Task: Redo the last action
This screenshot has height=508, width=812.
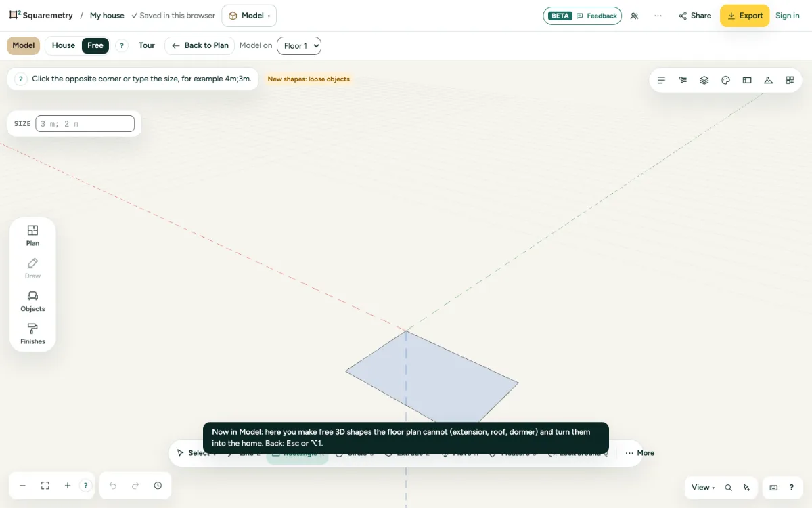Action: coord(135,486)
